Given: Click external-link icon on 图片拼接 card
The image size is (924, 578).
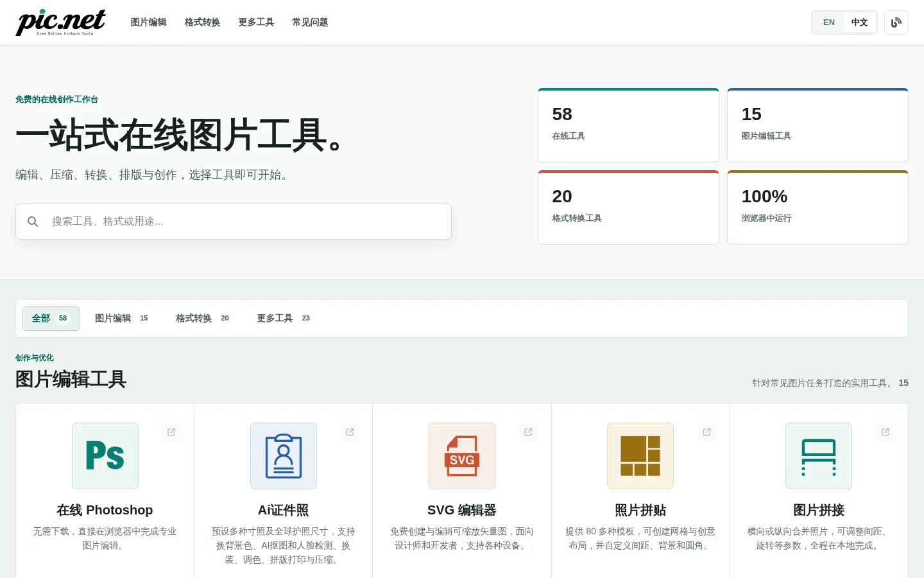Looking at the screenshot, I should coord(886,432).
